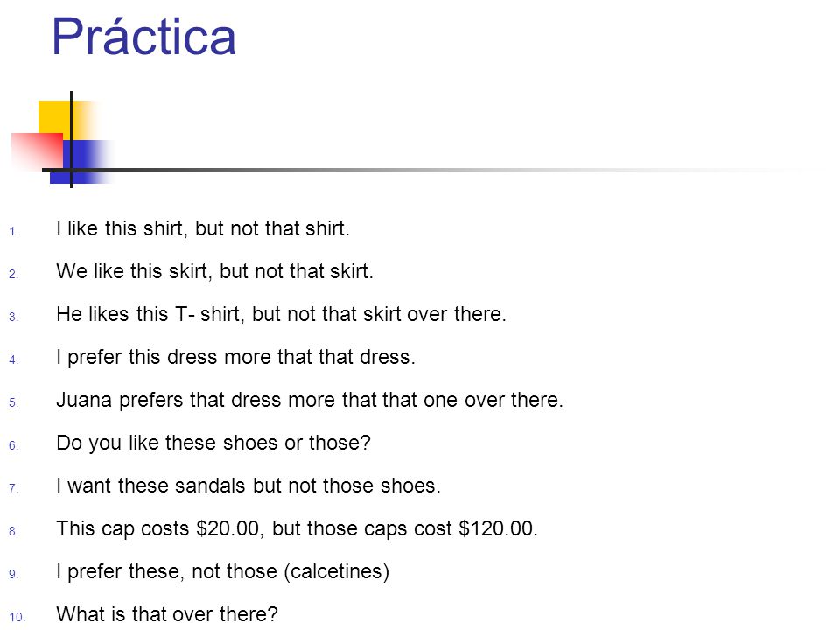Click the sentence 'I prefer this dress more'
Viewport: 840px width, 630px height.
point(235,357)
